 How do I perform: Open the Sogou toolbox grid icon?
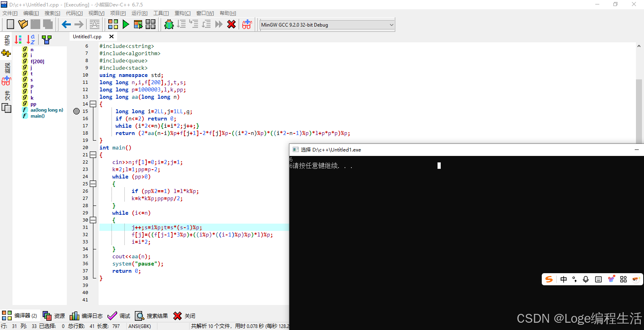pyautogui.click(x=623, y=279)
